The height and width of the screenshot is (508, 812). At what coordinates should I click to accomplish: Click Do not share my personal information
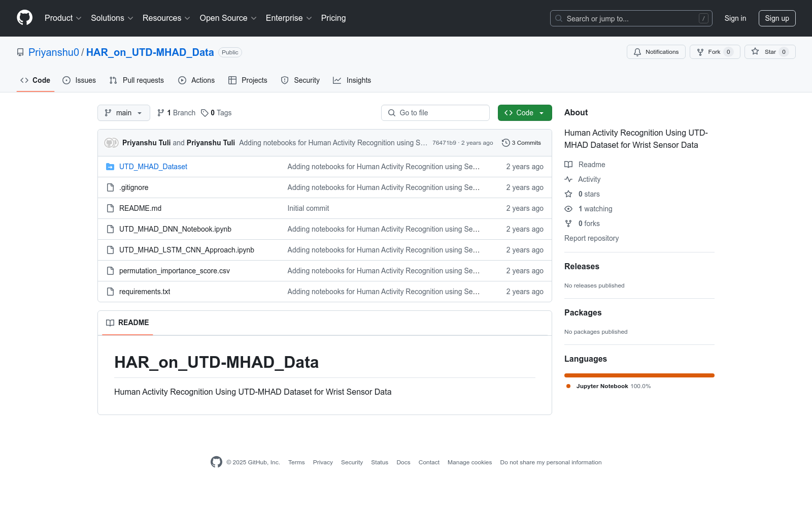pos(551,462)
